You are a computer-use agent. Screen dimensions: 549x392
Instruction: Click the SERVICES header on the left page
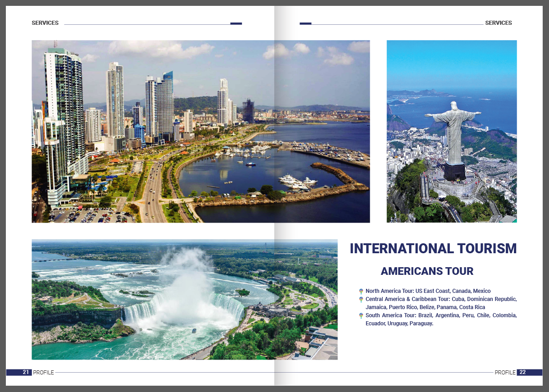coord(45,23)
